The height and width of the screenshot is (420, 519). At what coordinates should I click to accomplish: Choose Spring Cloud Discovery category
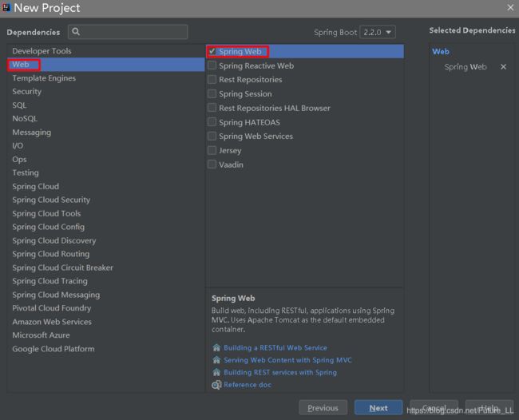(x=106, y=240)
